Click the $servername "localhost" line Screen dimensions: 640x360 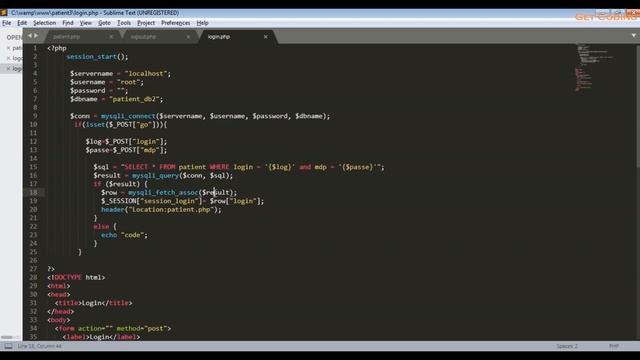tap(120, 73)
